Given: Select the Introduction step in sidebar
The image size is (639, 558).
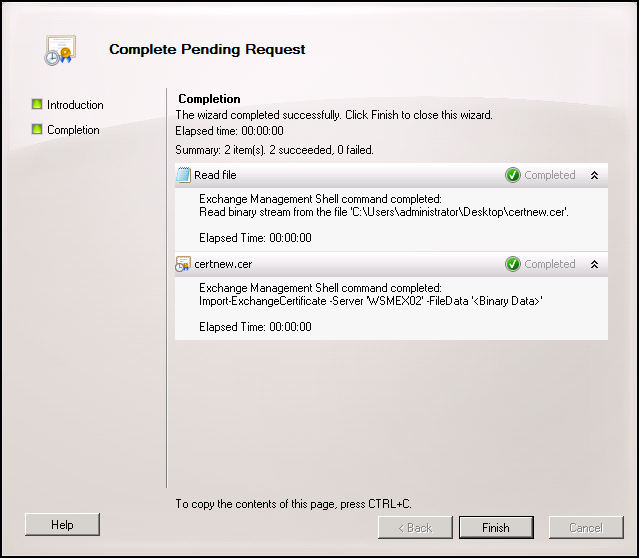Looking at the screenshot, I should pos(75,105).
